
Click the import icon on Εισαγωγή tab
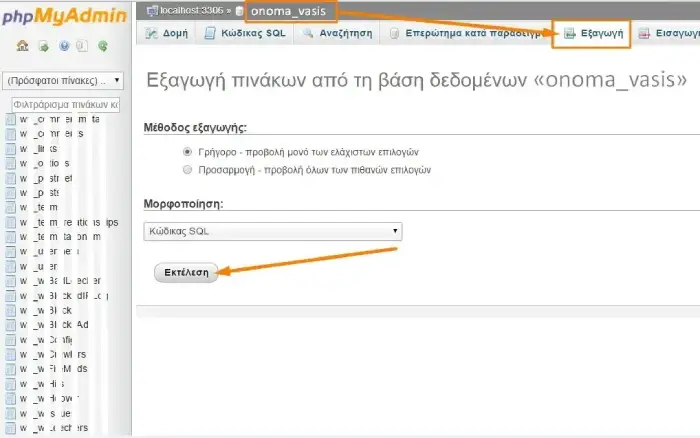(x=644, y=33)
